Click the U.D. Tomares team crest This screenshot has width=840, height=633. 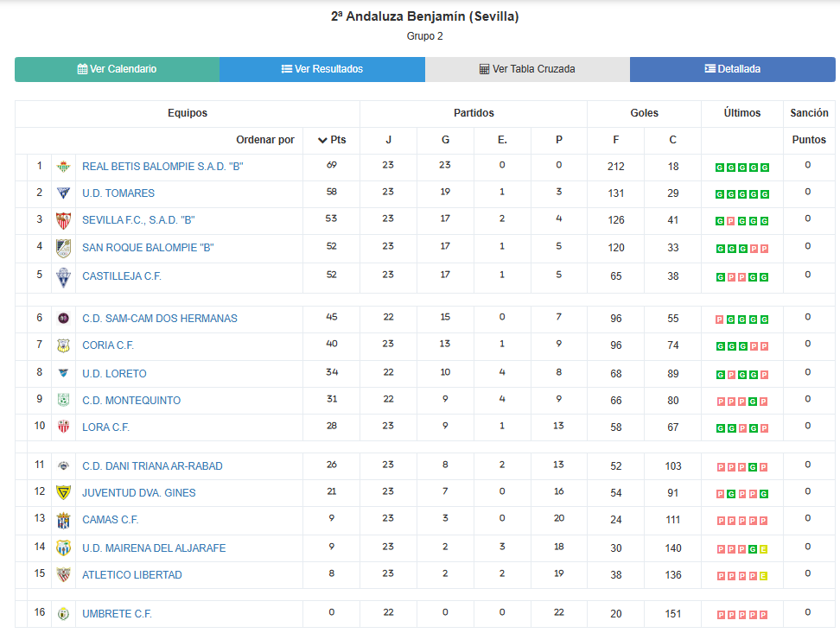[x=63, y=193]
